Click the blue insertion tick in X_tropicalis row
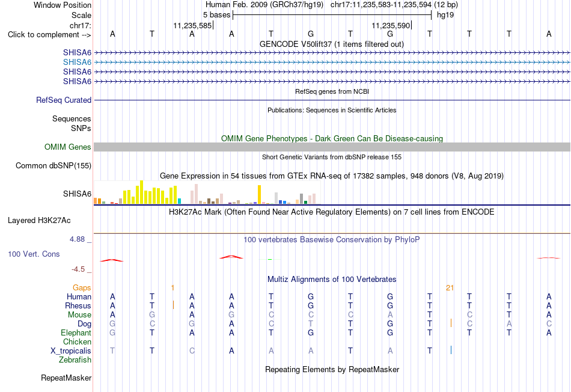Screen dimensions: 571x392 coord(451,350)
